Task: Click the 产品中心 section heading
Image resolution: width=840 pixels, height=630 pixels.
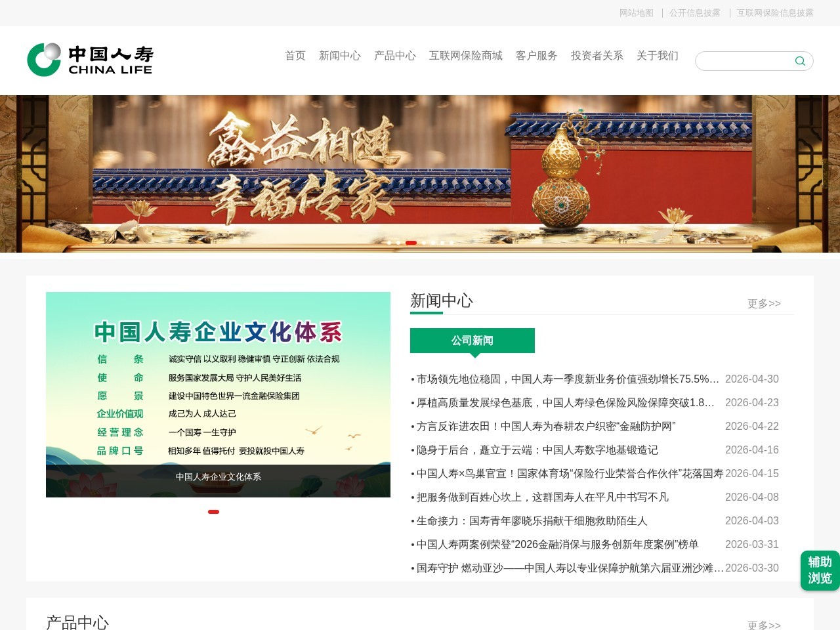Action: [77, 622]
